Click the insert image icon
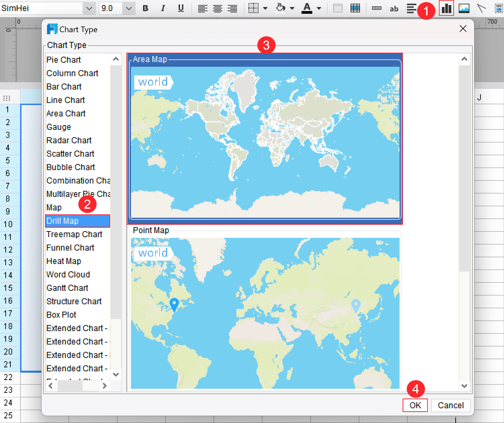Screen dimensions: 504x423 click(464, 8)
